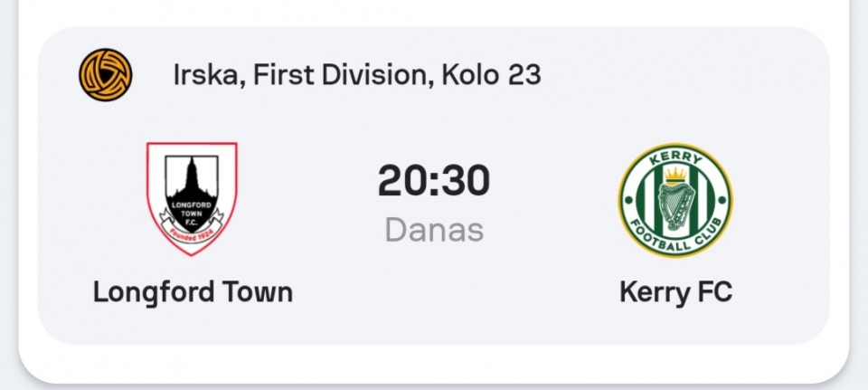
Task: Tap 'FOOTBALL CLUB' lettering on Kerry crest
Action: (x=676, y=235)
